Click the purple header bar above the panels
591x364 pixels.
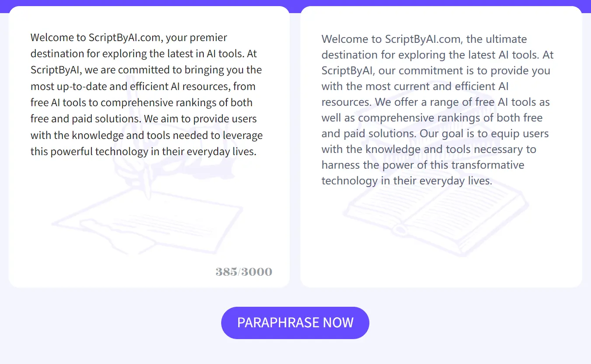pyautogui.click(x=295, y=3)
